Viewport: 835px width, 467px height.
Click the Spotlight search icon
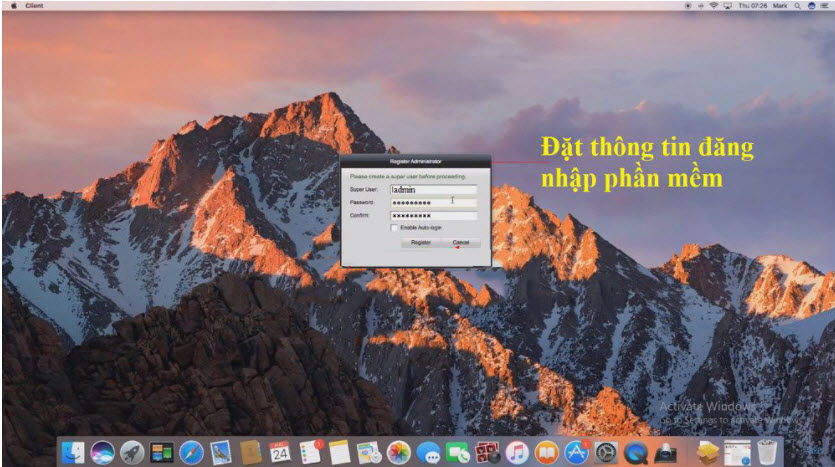point(796,5)
